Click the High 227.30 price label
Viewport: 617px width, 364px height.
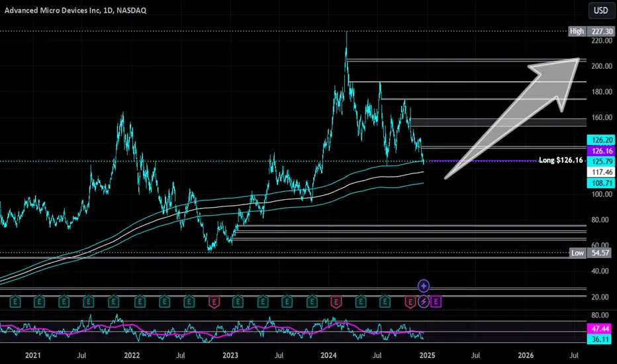(x=591, y=31)
